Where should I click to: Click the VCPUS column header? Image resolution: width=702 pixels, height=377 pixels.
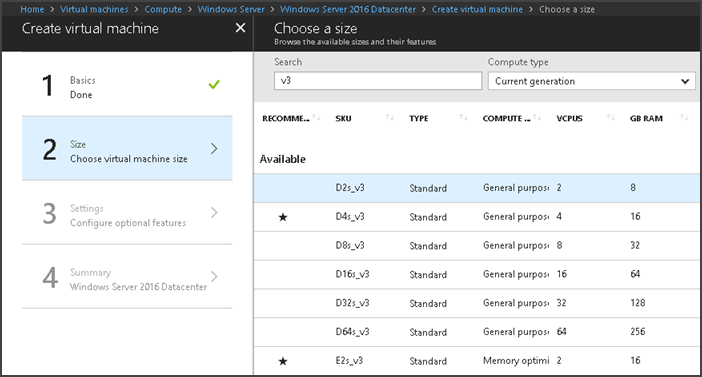click(x=569, y=118)
